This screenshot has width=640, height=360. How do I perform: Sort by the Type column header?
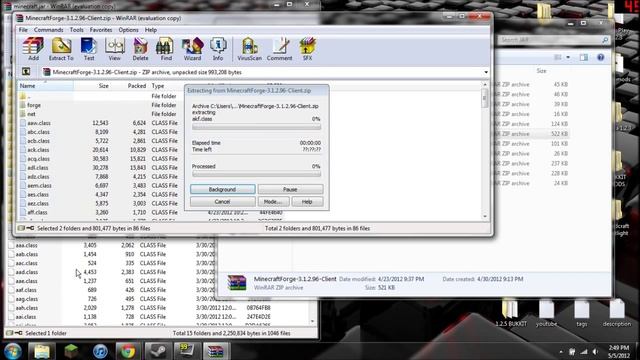[x=166, y=86]
